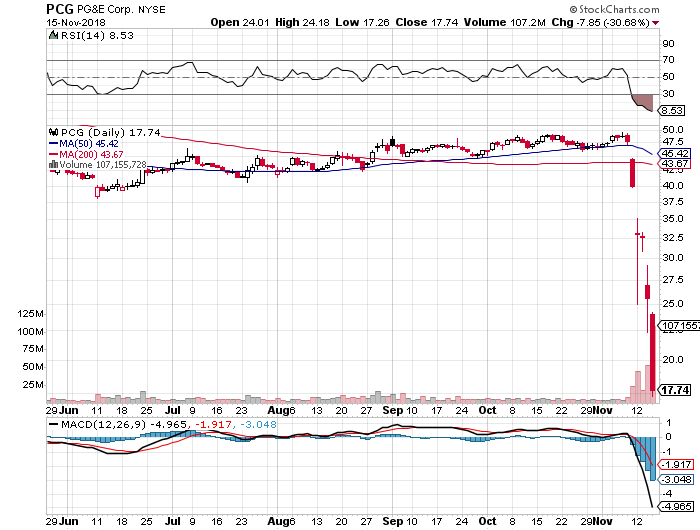Click the shaded oversold area of the RSI panel

coord(643,101)
